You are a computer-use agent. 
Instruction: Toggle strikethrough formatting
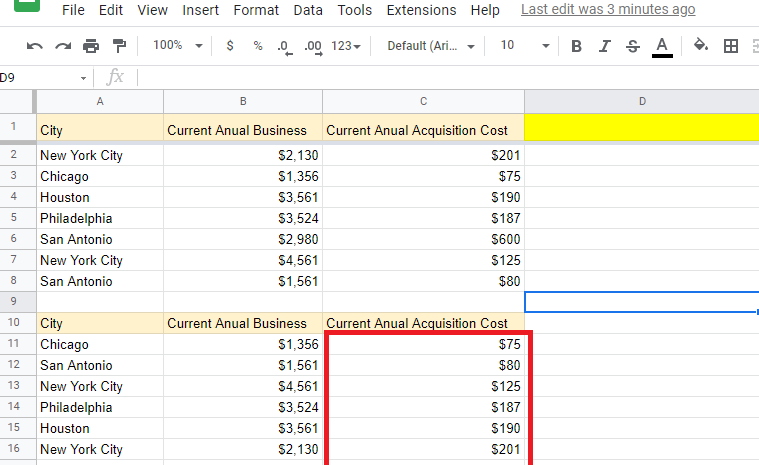tap(632, 46)
